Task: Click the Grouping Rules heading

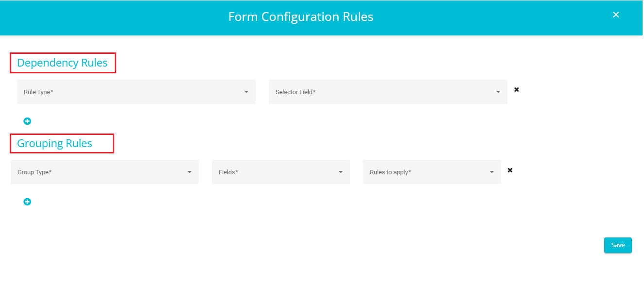Action: point(54,144)
